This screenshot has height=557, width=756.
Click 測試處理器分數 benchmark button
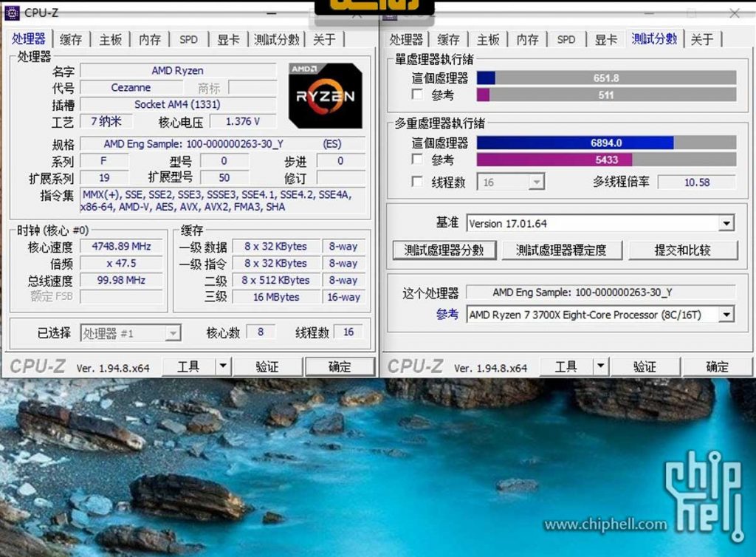coord(444,250)
